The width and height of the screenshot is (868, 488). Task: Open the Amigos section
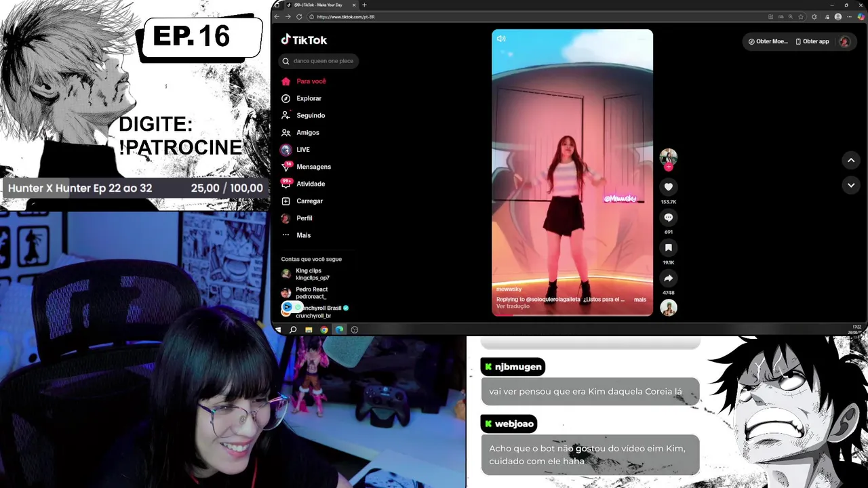308,132
